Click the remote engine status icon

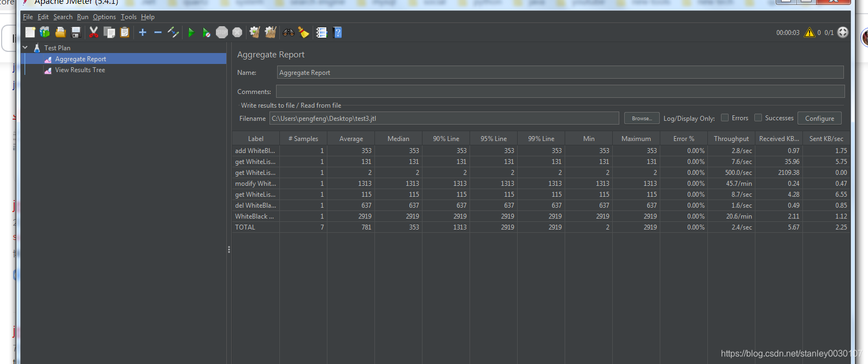pyautogui.click(x=843, y=32)
